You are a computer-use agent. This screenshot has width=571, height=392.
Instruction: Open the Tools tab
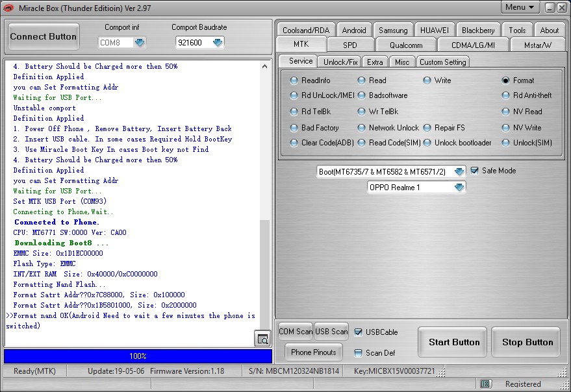click(x=517, y=31)
